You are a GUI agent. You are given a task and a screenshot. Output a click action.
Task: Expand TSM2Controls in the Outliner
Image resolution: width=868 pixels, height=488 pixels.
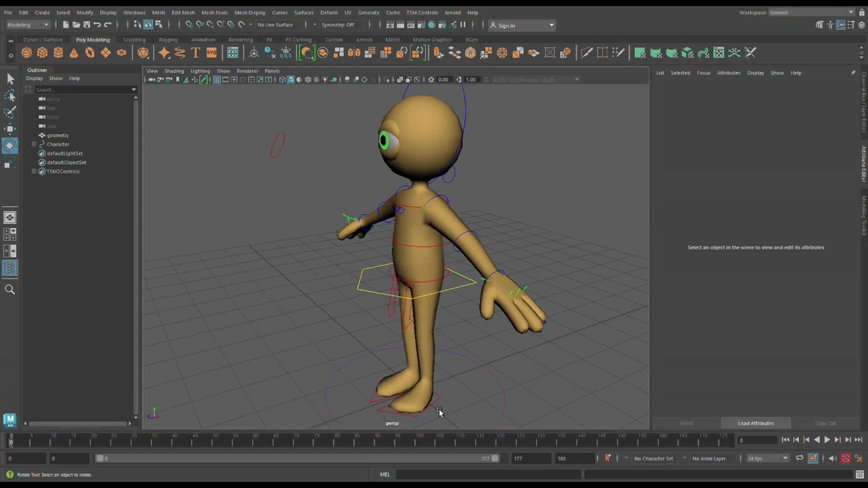click(x=34, y=171)
